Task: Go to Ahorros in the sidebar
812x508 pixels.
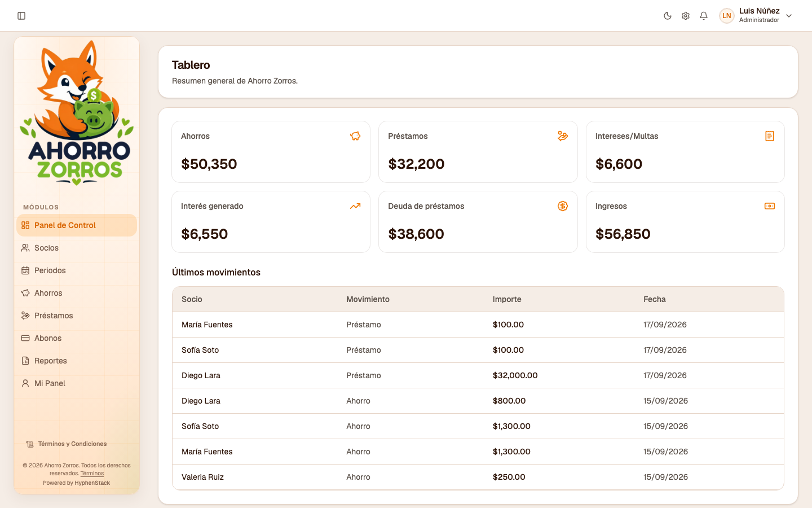Action: point(77,293)
